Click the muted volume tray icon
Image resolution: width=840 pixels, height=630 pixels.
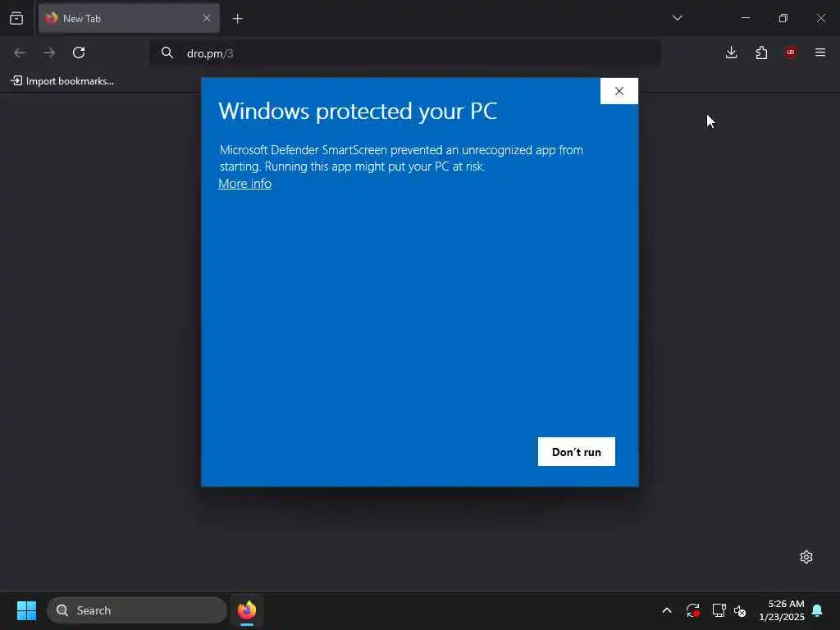pos(740,610)
